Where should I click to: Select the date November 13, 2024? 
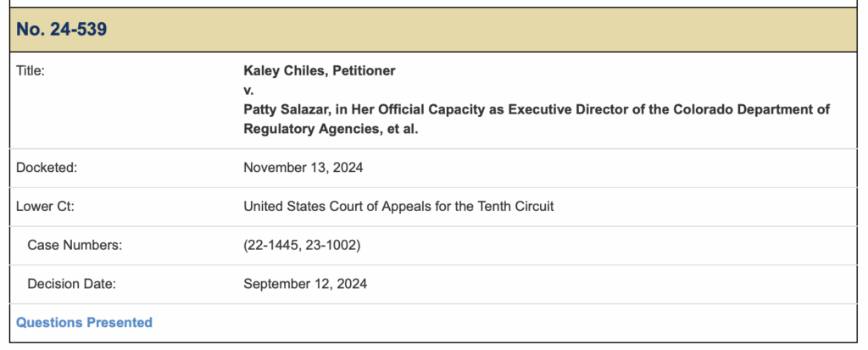click(303, 167)
